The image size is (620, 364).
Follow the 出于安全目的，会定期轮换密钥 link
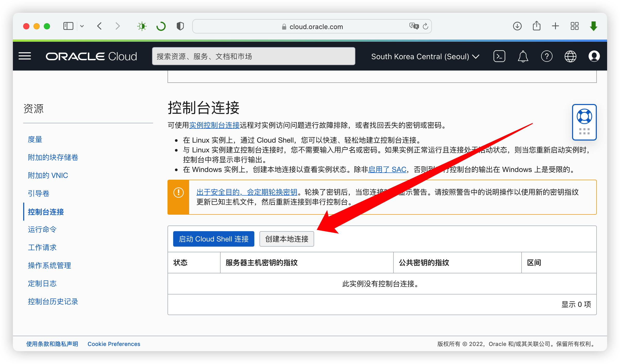pyautogui.click(x=247, y=192)
